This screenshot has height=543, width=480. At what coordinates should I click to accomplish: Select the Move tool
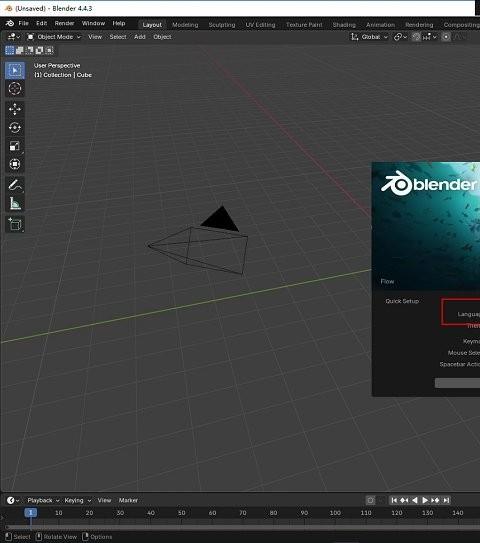[x=15, y=109]
